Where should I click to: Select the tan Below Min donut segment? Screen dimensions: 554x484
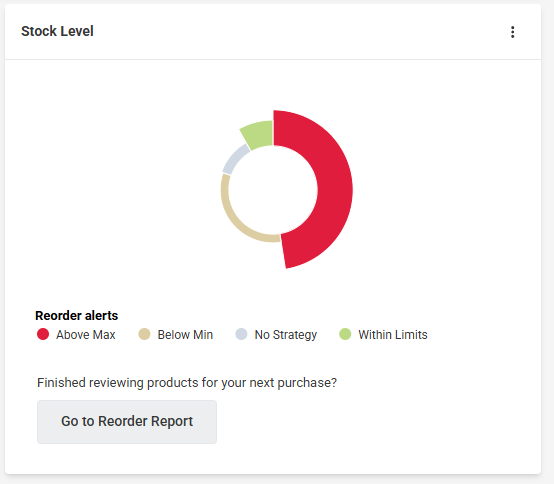[x=235, y=218]
